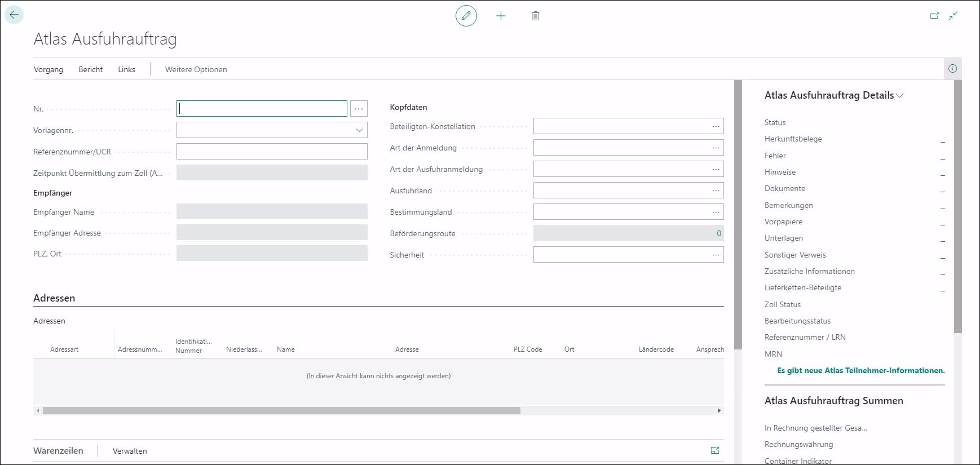Open the Bericht menu
980x465 pixels.
click(x=91, y=69)
